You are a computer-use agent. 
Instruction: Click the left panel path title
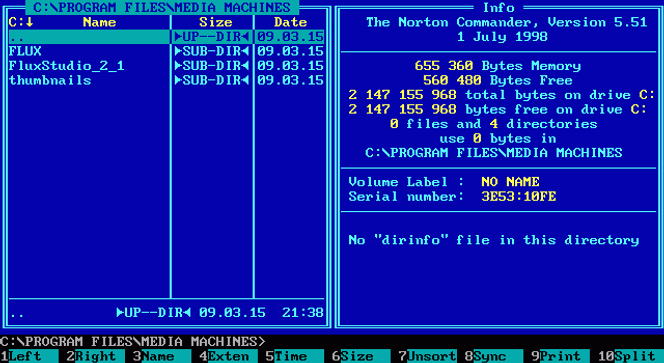162,7
